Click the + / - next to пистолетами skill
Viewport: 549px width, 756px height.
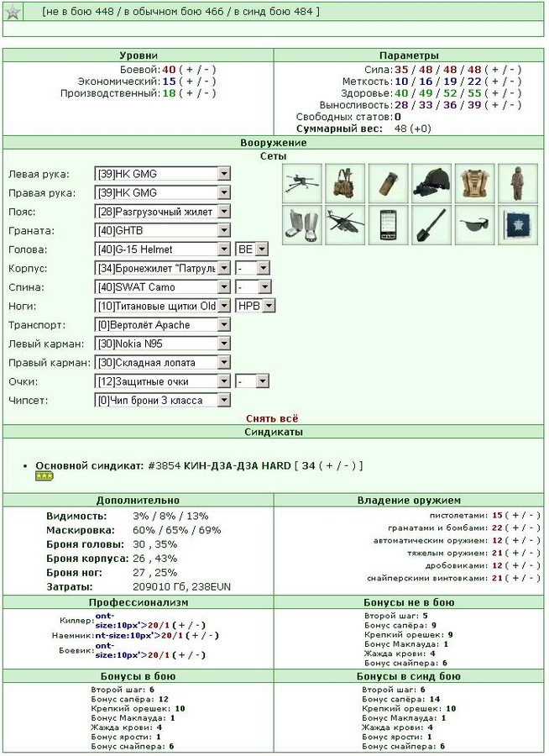click(523, 515)
